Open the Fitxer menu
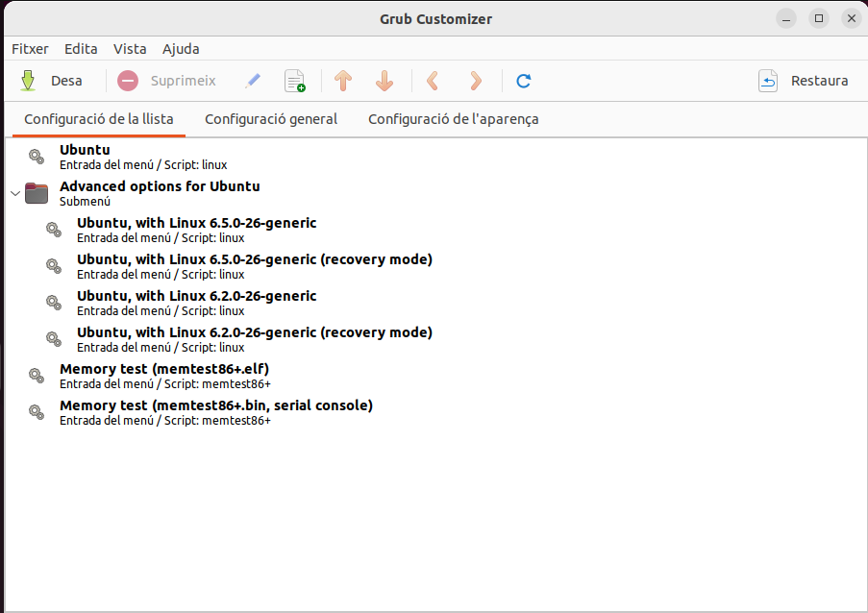The height and width of the screenshot is (613, 868). (30, 49)
